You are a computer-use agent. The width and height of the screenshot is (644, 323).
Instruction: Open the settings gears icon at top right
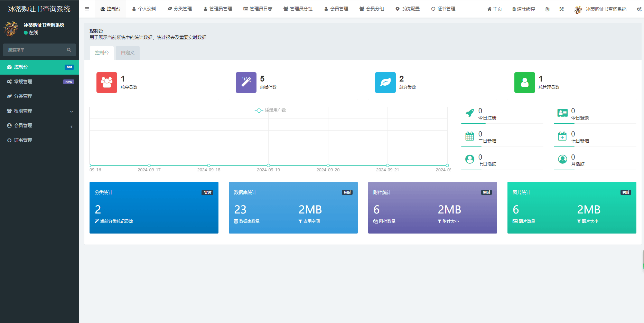tap(639, 9)
